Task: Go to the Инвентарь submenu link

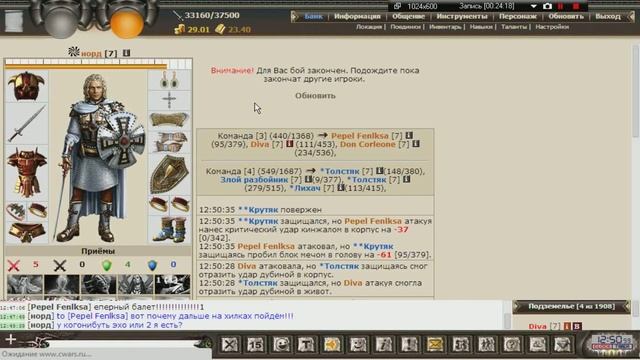Action: click(x=445, y=27)
